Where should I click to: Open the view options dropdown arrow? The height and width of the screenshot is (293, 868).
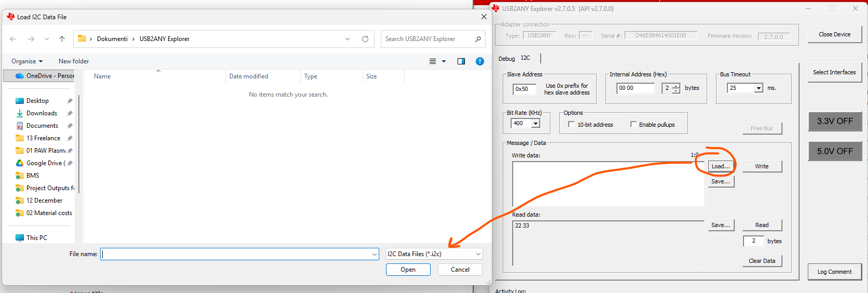pos(444,61)
